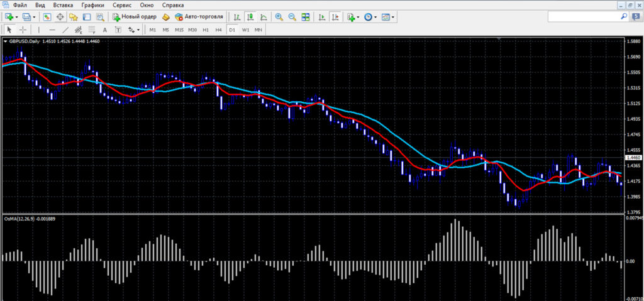
Task: Select the Fibonacci Retracement tool
Action: [92, 30]
